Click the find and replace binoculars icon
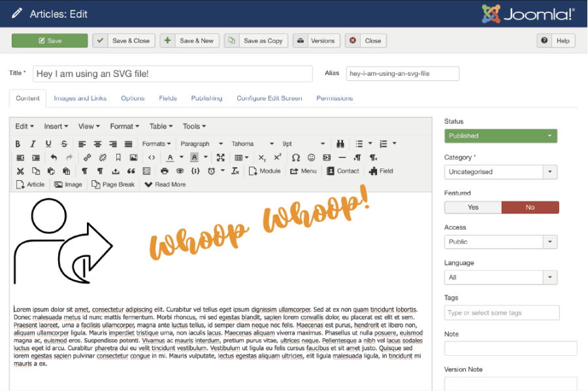Image resolution: width=588 pixels, height=391 pixels. pyautogui.click(x=340, y=144)
